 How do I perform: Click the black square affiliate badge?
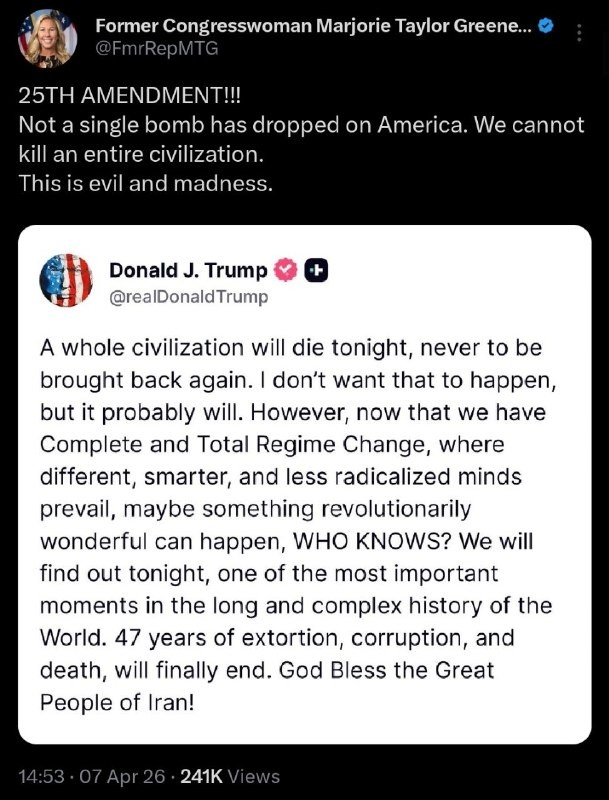316,270
